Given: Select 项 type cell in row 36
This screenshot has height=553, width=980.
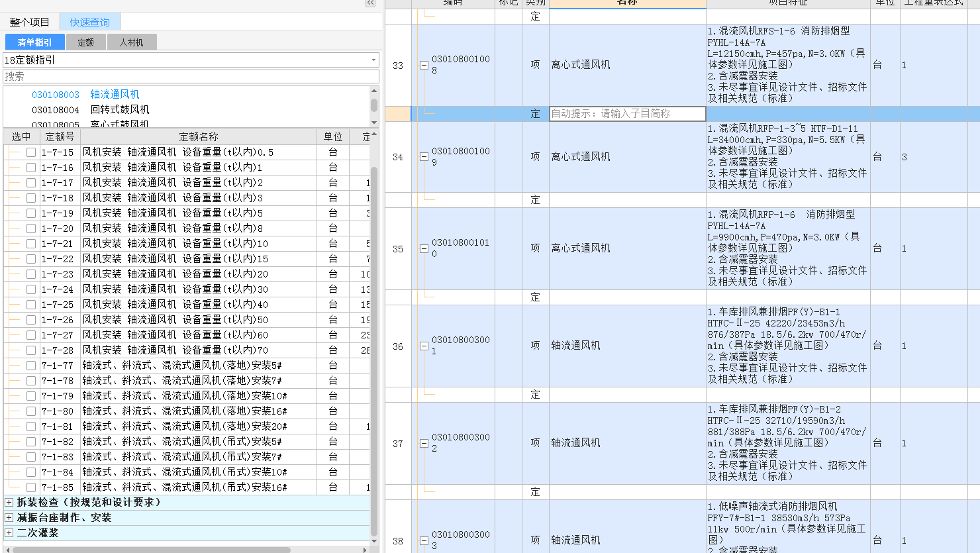Looking at the screenshot, I should click(536, 346).
